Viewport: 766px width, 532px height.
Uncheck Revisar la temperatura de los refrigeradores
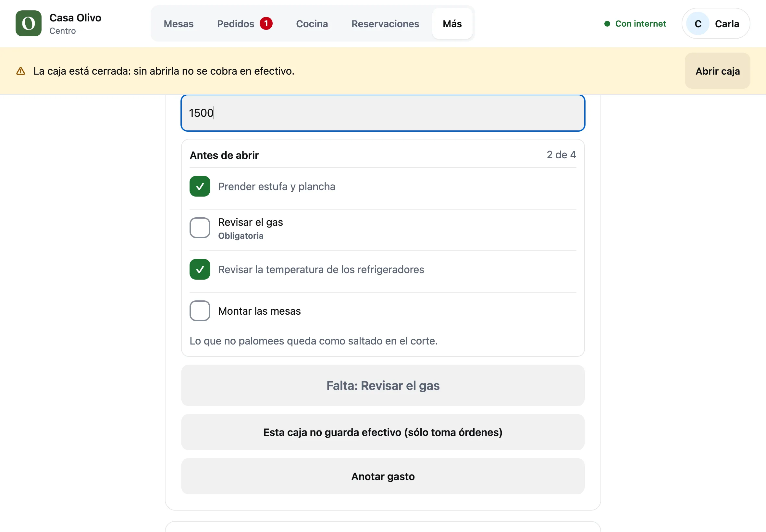pos(200,269)
